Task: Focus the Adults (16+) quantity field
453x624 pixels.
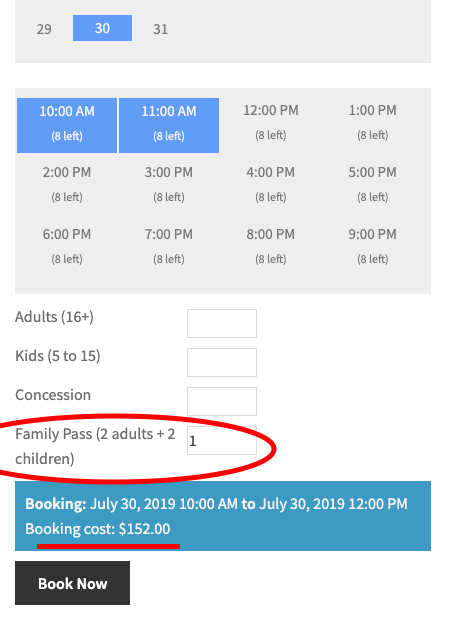Action: pyautogui.click(x=222, y=324)
